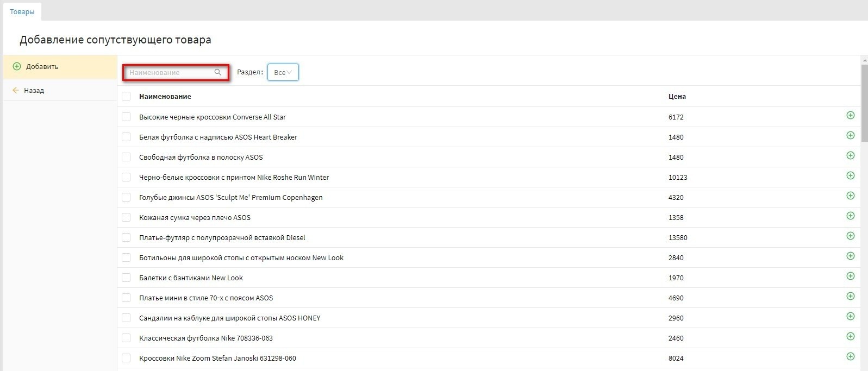Click plus icon for Nike Zoom Stefan Janoski
The image size is (868, 371).
(850, 356)
